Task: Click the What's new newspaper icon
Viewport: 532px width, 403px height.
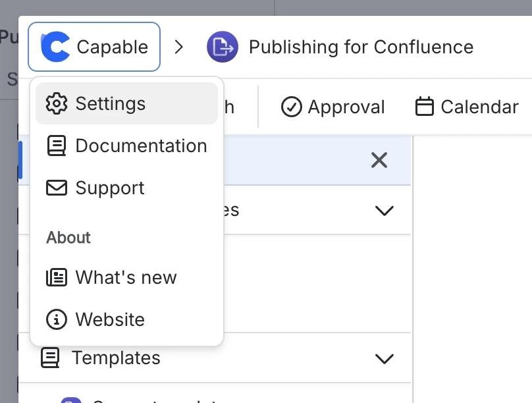Action: (57, 277)
